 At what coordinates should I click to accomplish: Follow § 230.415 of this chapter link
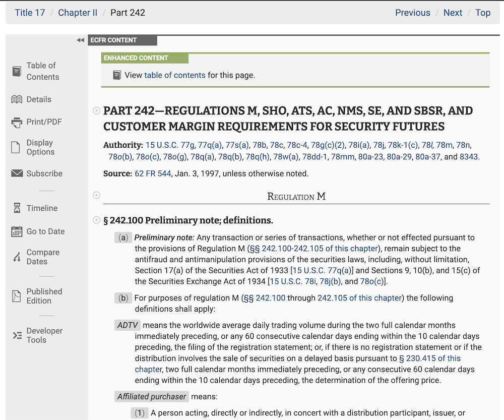[430, 358]
